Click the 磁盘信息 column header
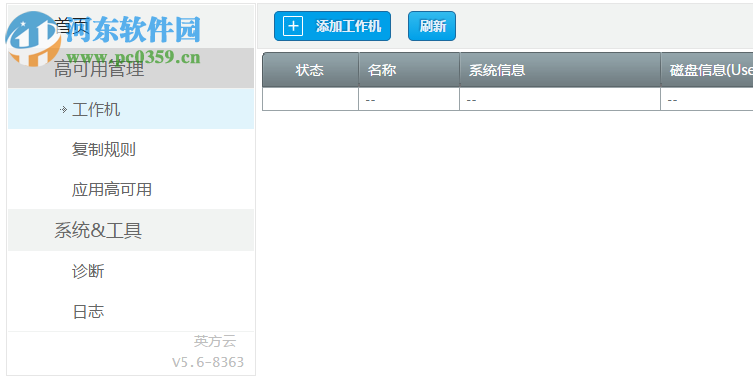This screenshot has height=392, width=753. point(707,70)
